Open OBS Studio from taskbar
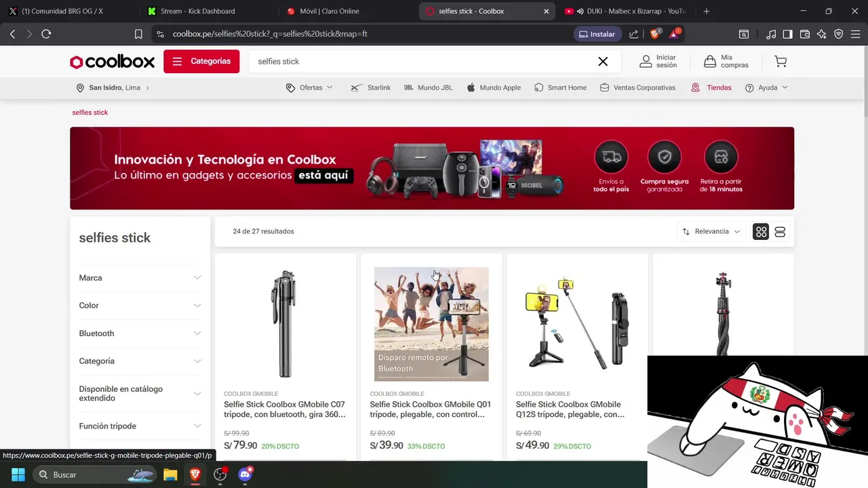 tap(220, 474)
